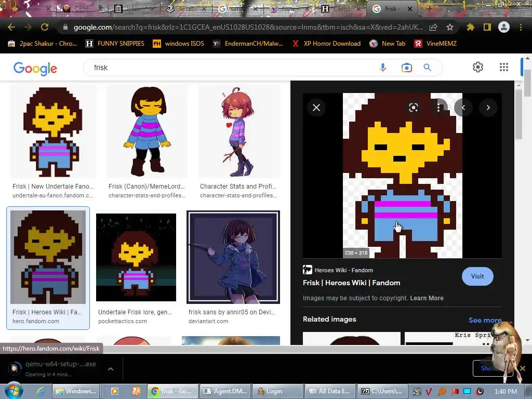
Task: Open the Frisk | Heroes Wiki | Fandom title
Action: (x=352, y=283)
